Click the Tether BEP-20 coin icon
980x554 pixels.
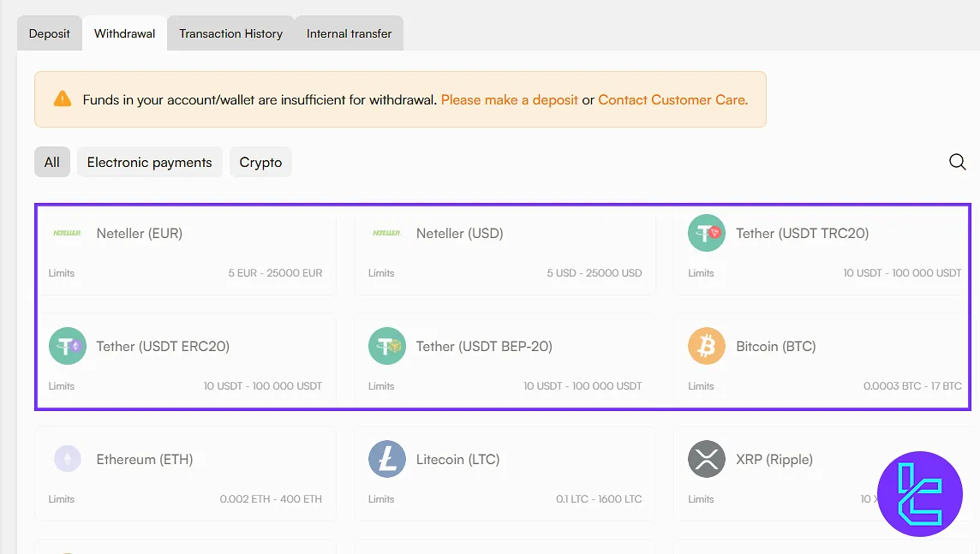point(386,346)
